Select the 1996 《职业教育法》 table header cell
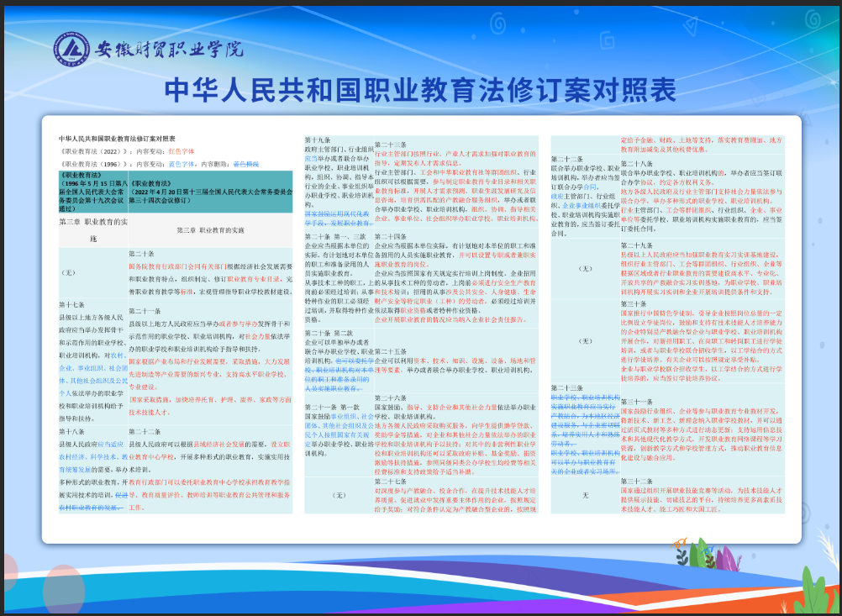842x616 pixels. 92,192
